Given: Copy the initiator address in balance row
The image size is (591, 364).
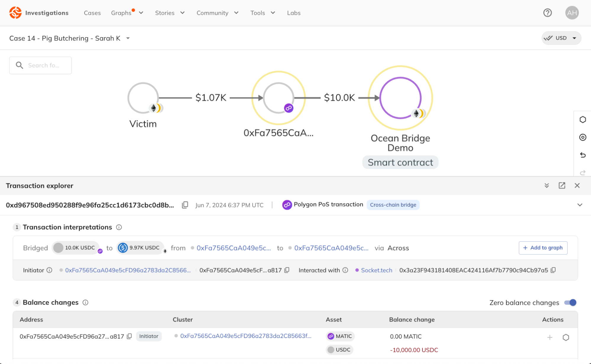Looking at the screenshot, I should coord(129,336).
